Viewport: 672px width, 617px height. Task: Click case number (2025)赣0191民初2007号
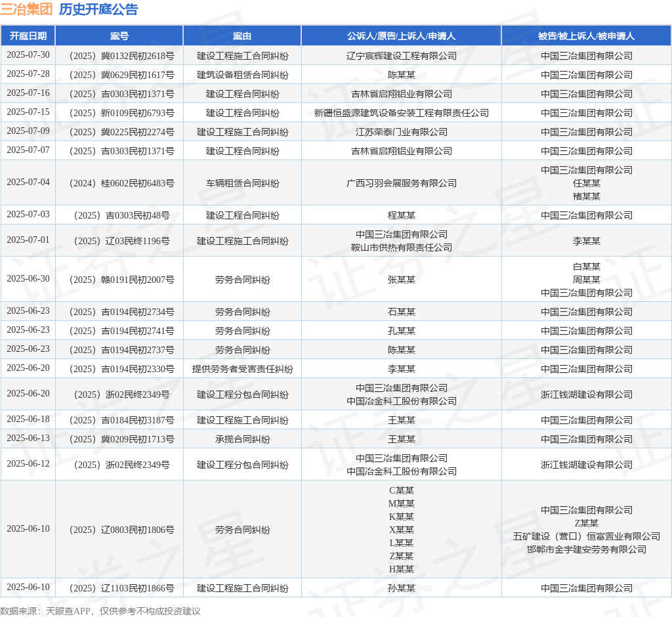click(121, 280)
